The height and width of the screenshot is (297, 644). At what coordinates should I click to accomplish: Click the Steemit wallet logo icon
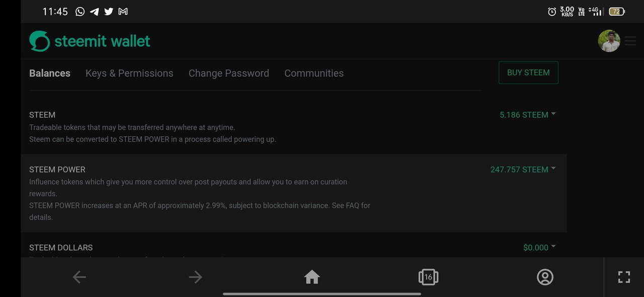pyautogui.click(x=40, y=41)
